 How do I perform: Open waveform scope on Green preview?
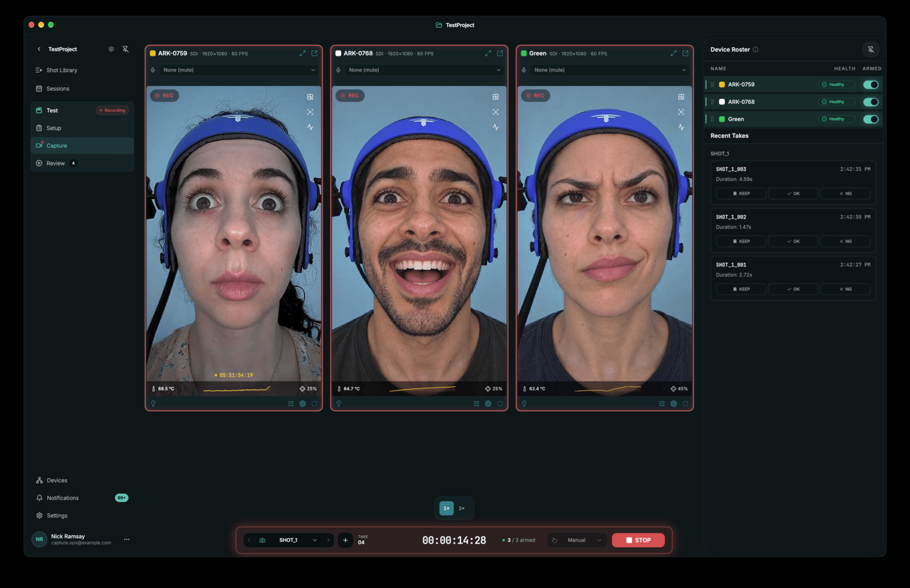coord(681,127)
